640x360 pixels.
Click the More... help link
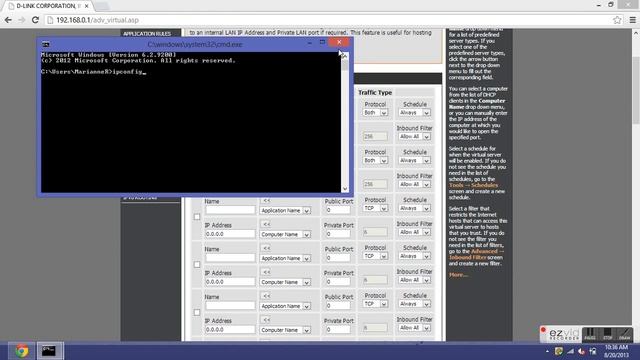click(458, 275)
